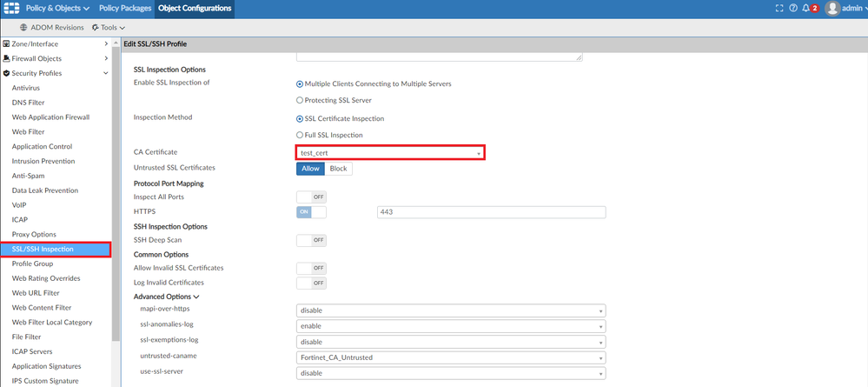Viewport: 868px width, 387px height.
Task: Open the help question mark icon
Action: coord(792,9)
